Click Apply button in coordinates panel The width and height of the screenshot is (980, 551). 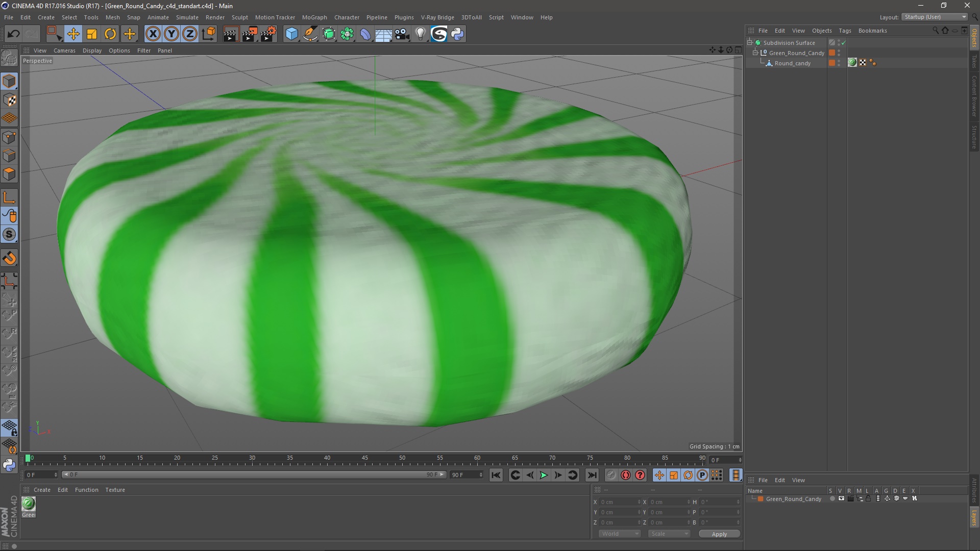pyautogui.click(x=719, y=534)
